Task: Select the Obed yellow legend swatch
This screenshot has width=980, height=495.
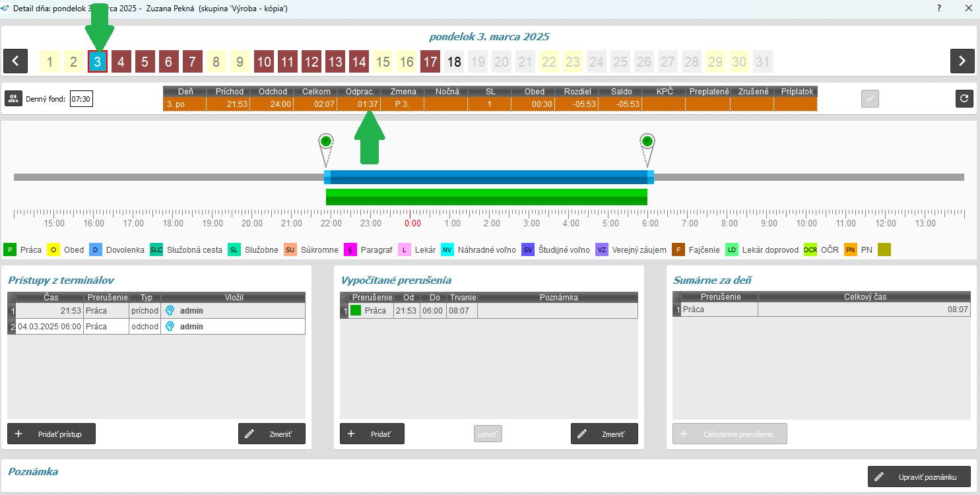Action: [53, 250]
